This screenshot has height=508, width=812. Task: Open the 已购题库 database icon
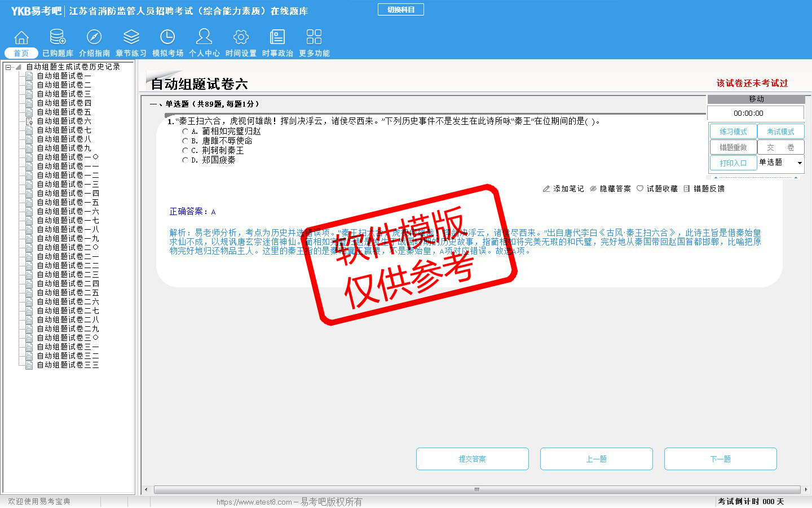58,37
